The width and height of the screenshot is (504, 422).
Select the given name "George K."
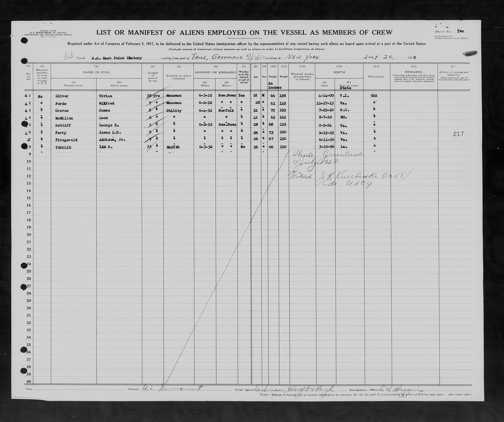(109, 125)
